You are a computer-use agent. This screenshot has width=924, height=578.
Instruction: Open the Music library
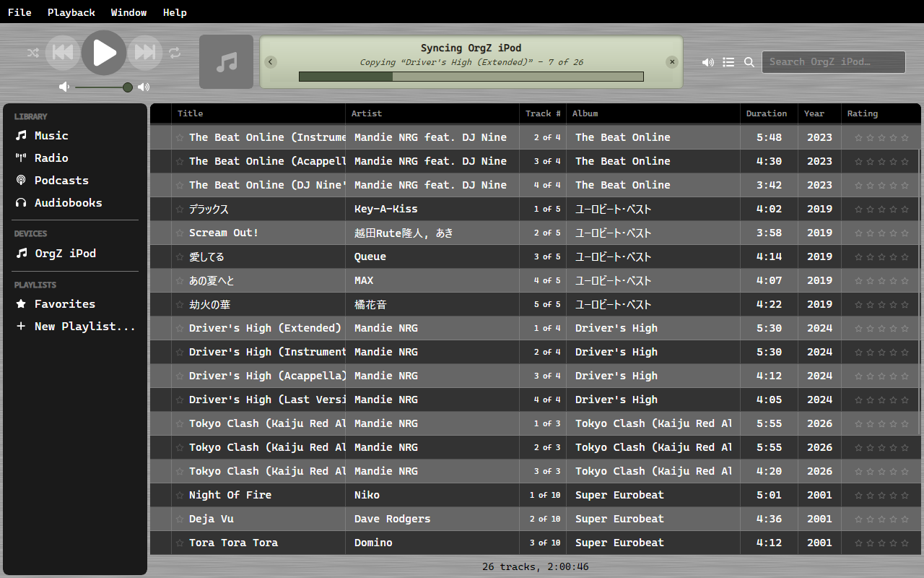76,136
